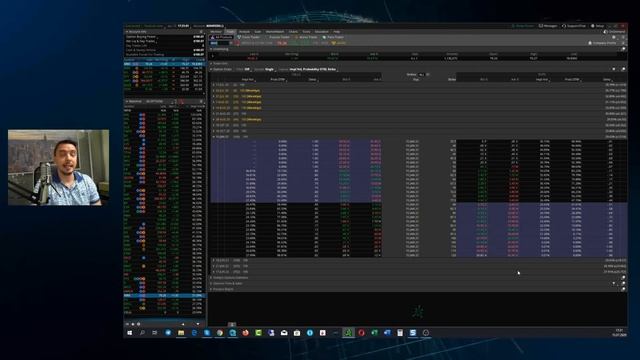The image size is (640, 360).
Task: Open the Scan tab
Action: 258,31
